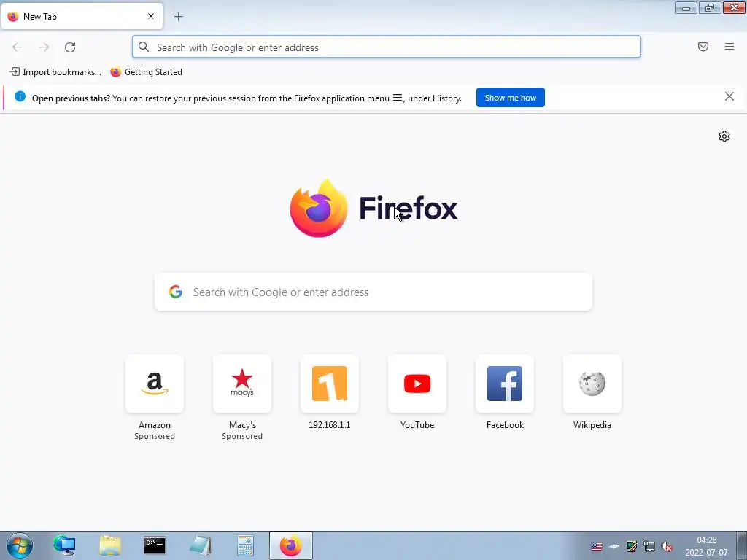Select the New Tab tab
The width and height of the screenshot is (747, 560).
(82, 16)
